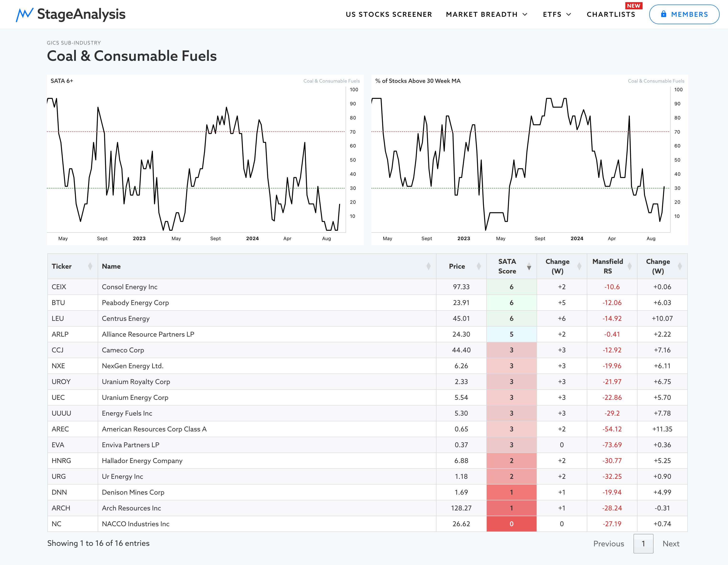Click AREC ticker cell

coord(73,429)
